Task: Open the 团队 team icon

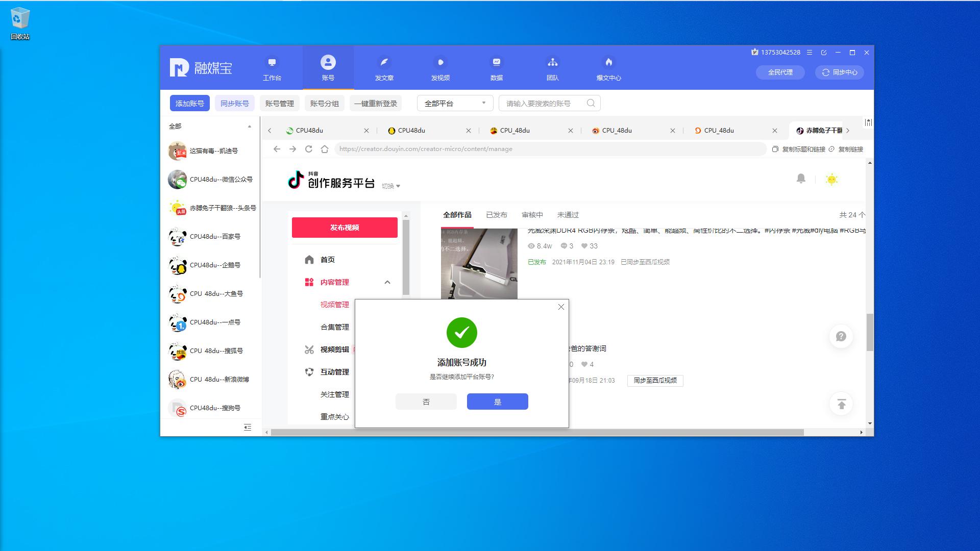Action: tap(553, 68)
